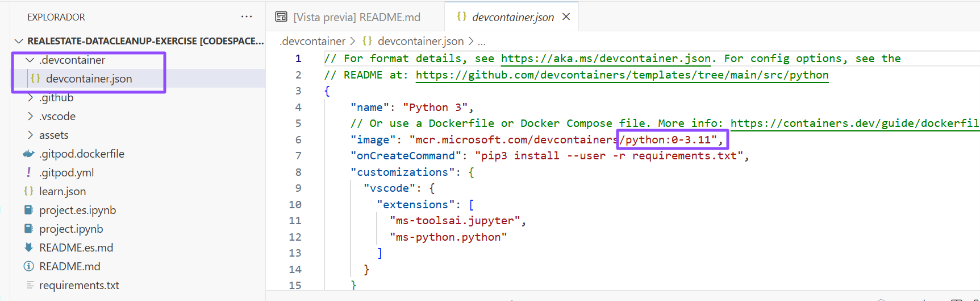
Task: Click the info icon beside README.md
Action: click(28, 266)
